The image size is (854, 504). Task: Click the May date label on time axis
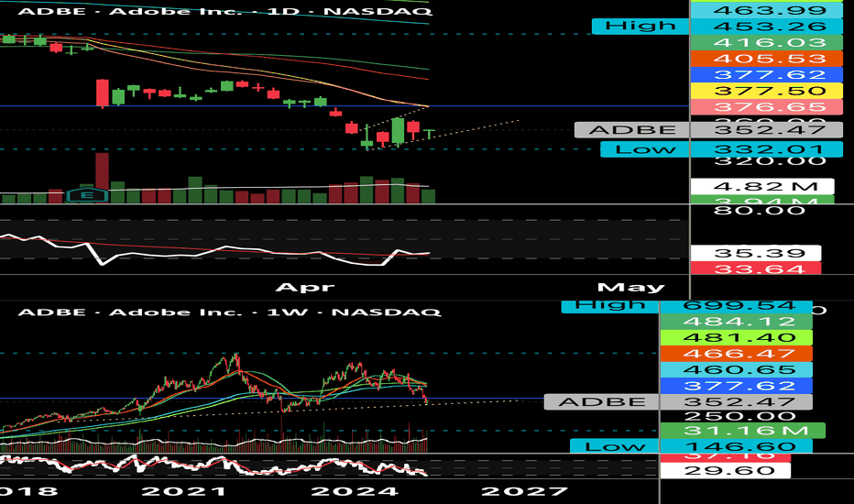(x=630, y=287)
